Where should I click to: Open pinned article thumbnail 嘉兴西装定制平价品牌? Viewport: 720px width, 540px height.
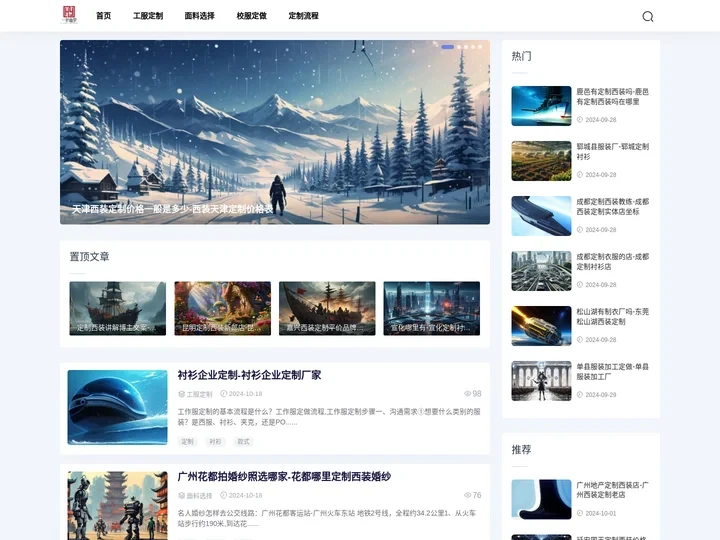(327, 308)
